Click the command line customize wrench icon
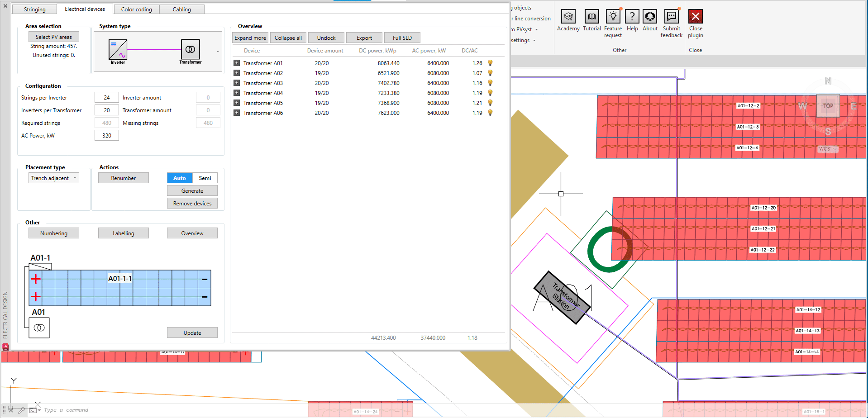This screenshot has height=418, width=868. click(x=21, y=410)
